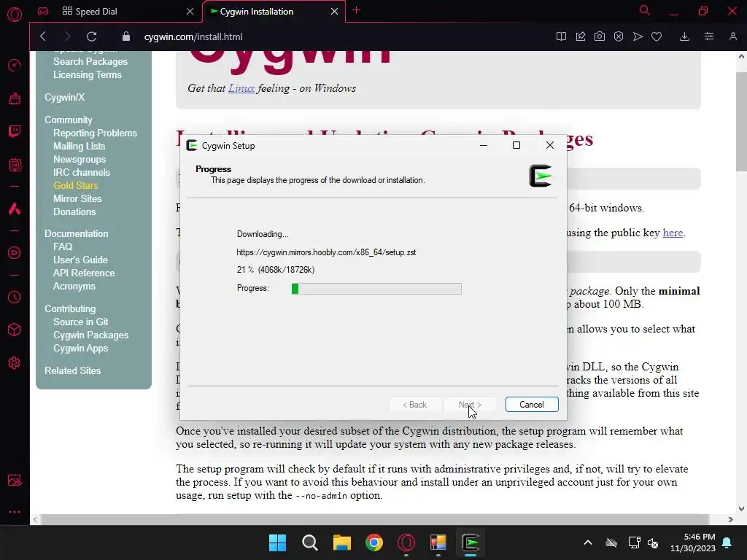
Task: Close the Cygwin Installation tab
Action: pos(334,12)
